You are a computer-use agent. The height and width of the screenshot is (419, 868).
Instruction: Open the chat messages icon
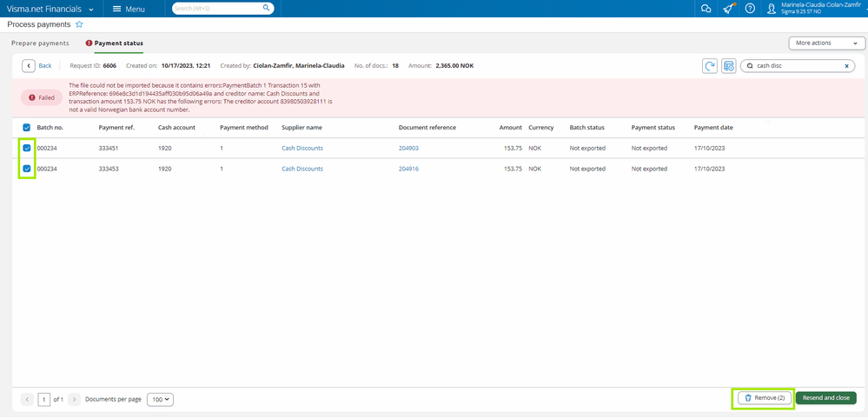coord(706,9)
